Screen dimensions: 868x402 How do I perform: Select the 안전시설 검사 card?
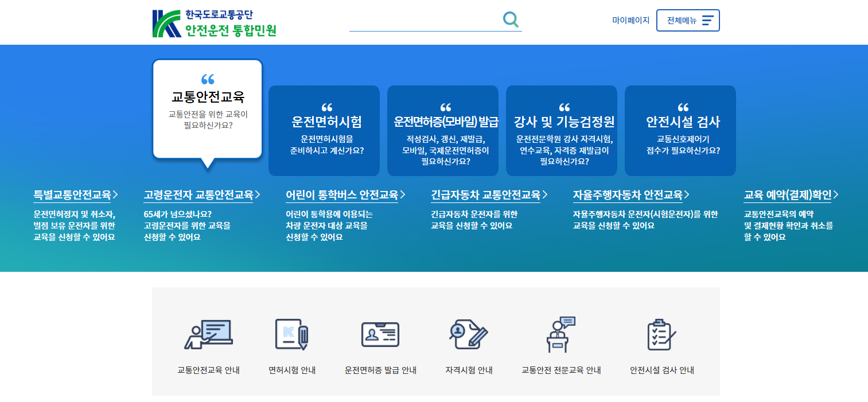click(x=680, y=131)
